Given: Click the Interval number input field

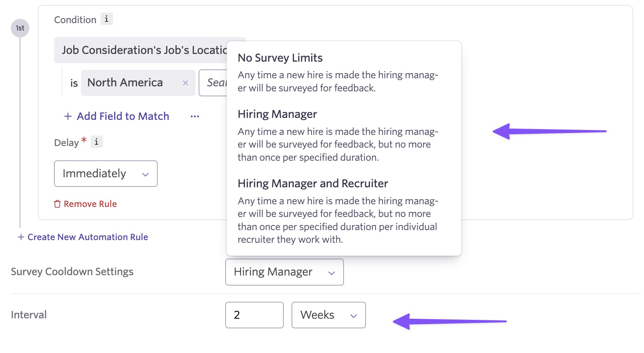Looking at the screenshot, I should point(254,315).
